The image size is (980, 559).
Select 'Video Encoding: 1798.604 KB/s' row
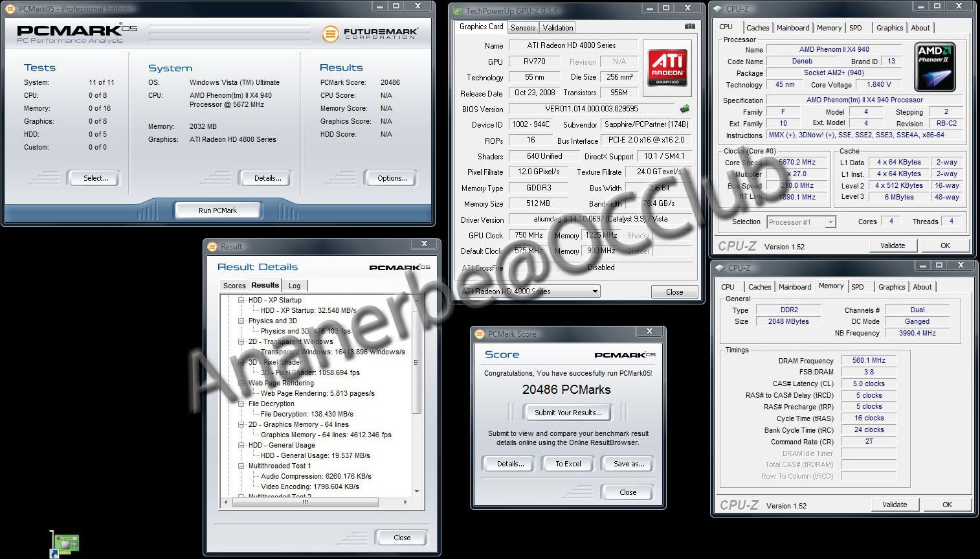[310, 486]
